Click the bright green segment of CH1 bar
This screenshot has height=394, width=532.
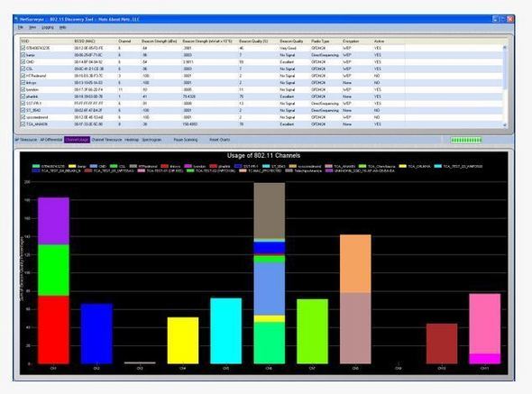point(53,270)
